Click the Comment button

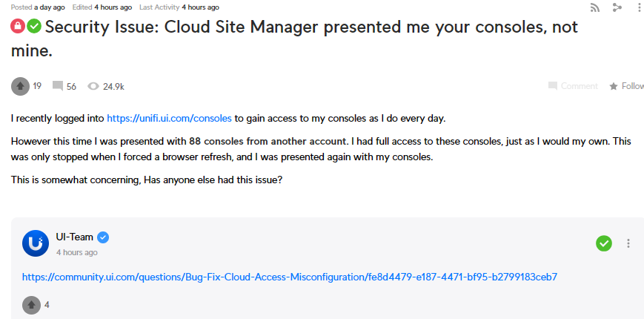573,86
